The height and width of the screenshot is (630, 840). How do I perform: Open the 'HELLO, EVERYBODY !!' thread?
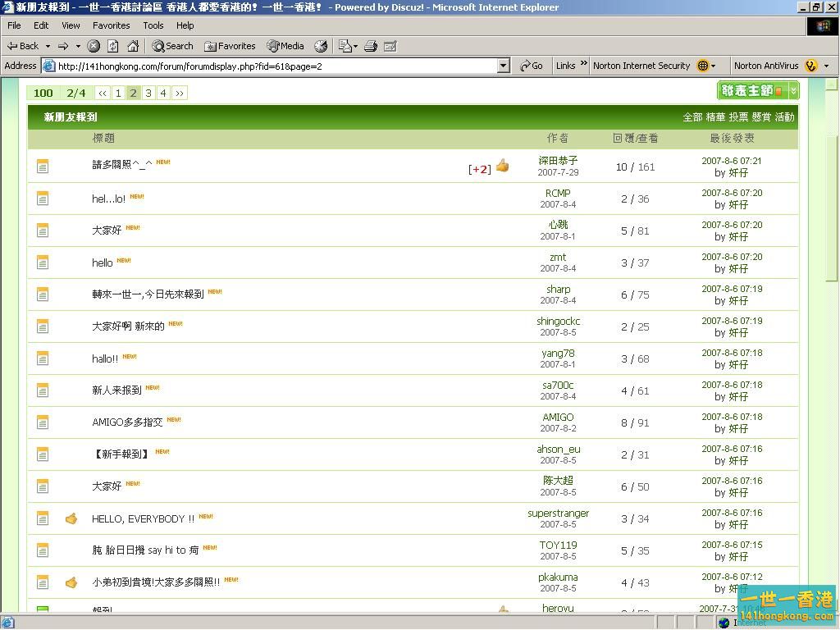pos(143,518)
